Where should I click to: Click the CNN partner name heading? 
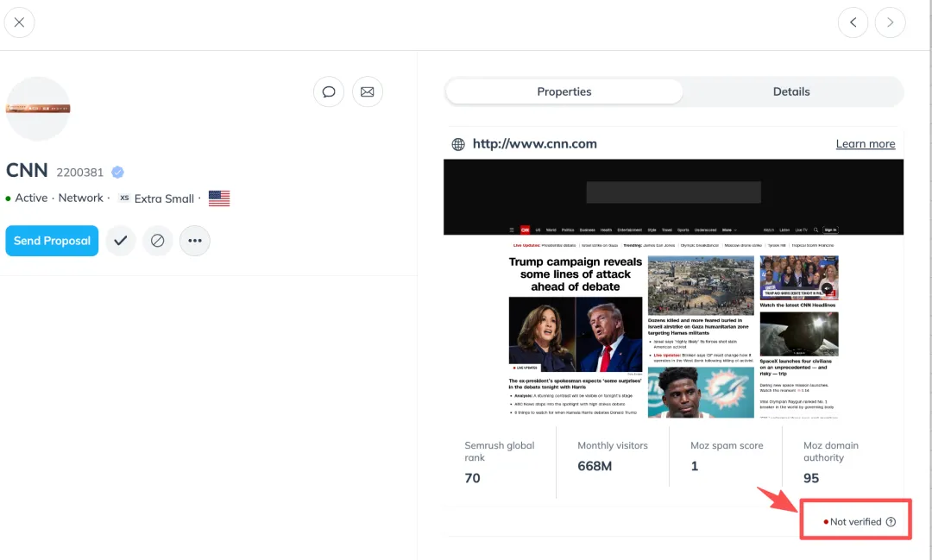[27, 171]
